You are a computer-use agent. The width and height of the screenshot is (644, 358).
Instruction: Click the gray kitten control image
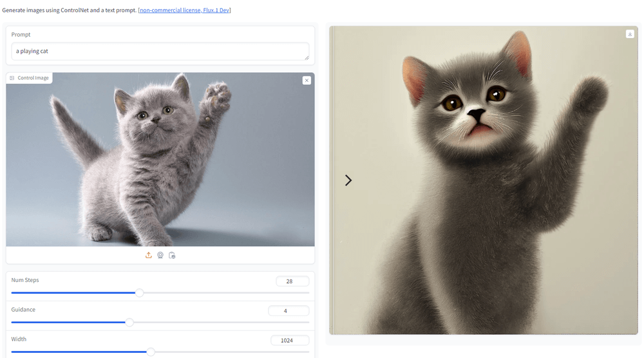click(x=160, y=160)
